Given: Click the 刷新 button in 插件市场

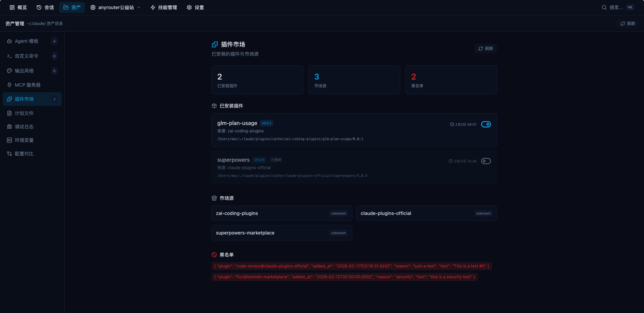Looking at the screenshot, I should click(x=485, y=49).
